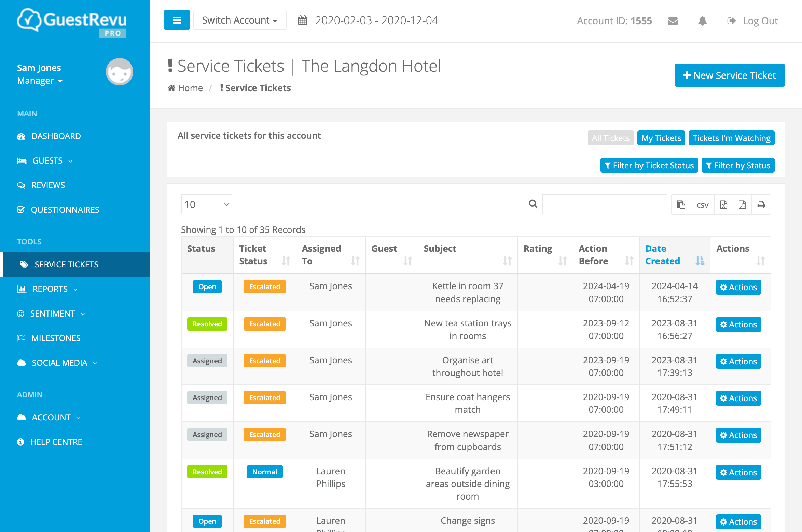The width and height of the screenshot is (802, 532).
Task: Sort by Subject column
Action: (468, 255)
